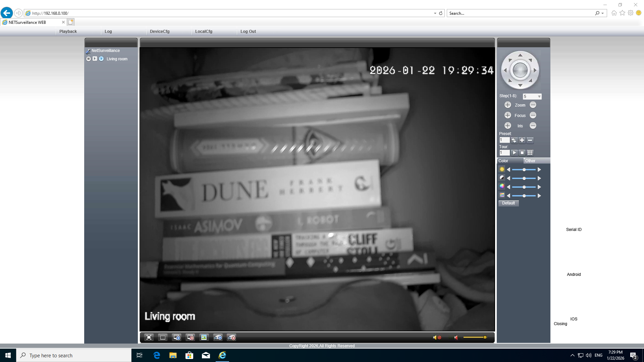Image resolution: width=644 pixels, height=362 pixels.
Task: Open the browser search options dropdown arrow
Action: (603, 13)
